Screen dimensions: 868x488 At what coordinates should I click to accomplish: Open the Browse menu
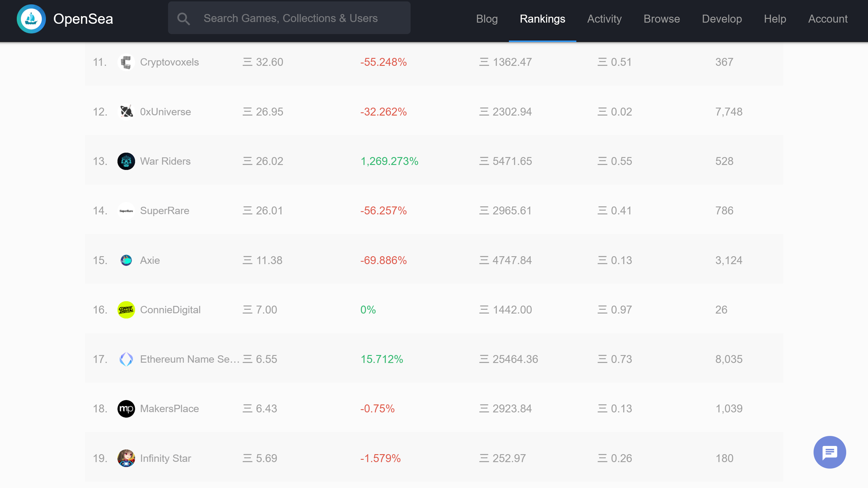point(662,19)
